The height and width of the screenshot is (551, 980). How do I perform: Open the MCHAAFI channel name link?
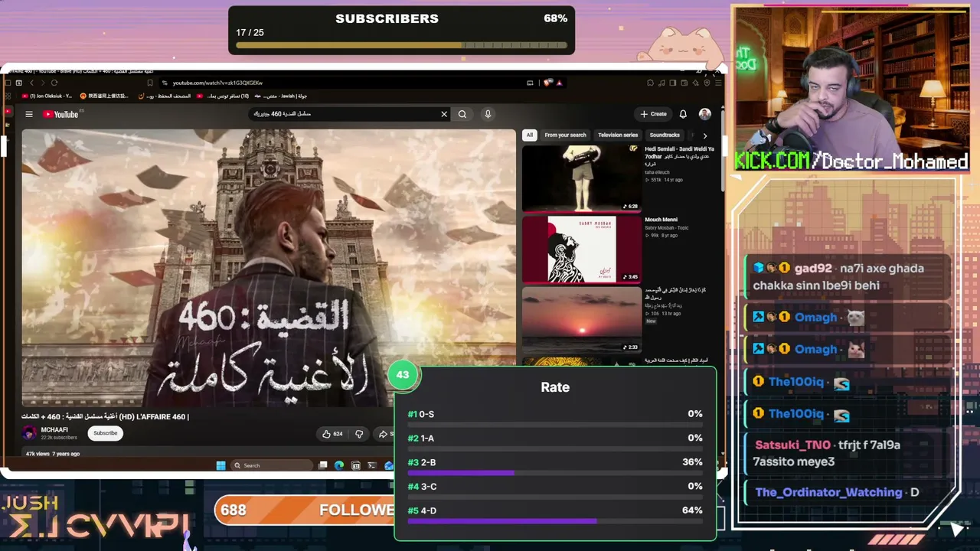click(x=54, y=430)
